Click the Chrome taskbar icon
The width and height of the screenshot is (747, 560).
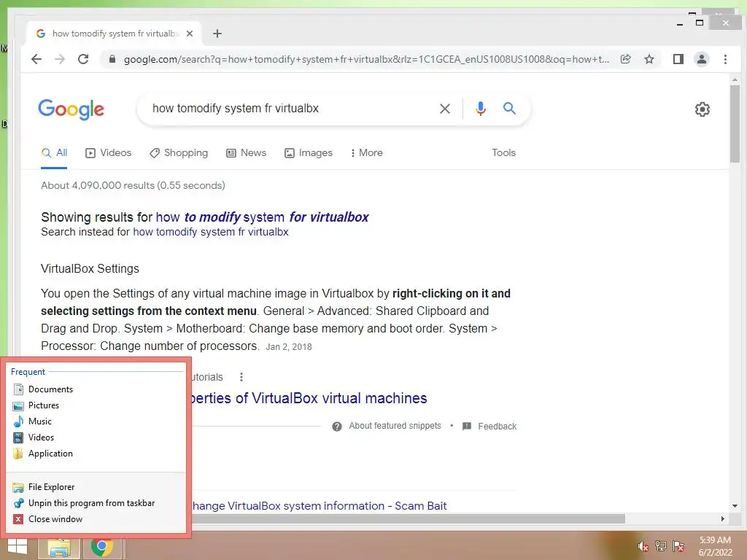[x=101, y=548]
